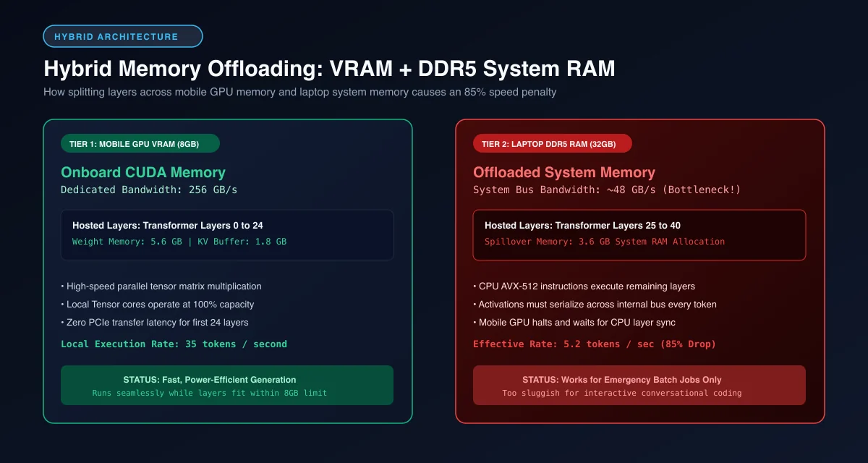Screen dimensions: 868x463
Task: Click bullet 'Local Tensor cores operate at 100% capacity'
Action: [158, 305]
